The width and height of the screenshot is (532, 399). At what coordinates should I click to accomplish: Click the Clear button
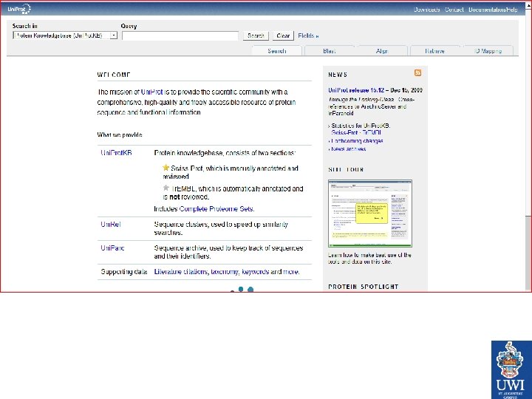tap(283, 35)
